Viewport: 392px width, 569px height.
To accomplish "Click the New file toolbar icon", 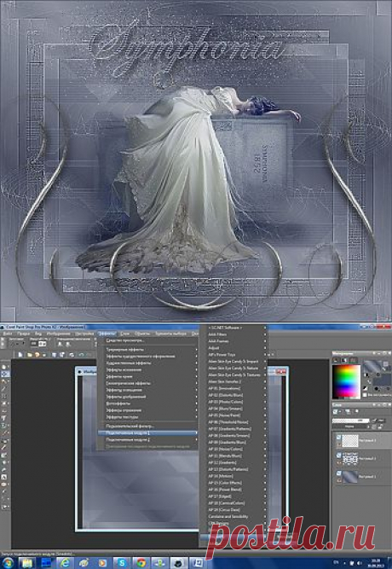I will (x=20, y=355).
